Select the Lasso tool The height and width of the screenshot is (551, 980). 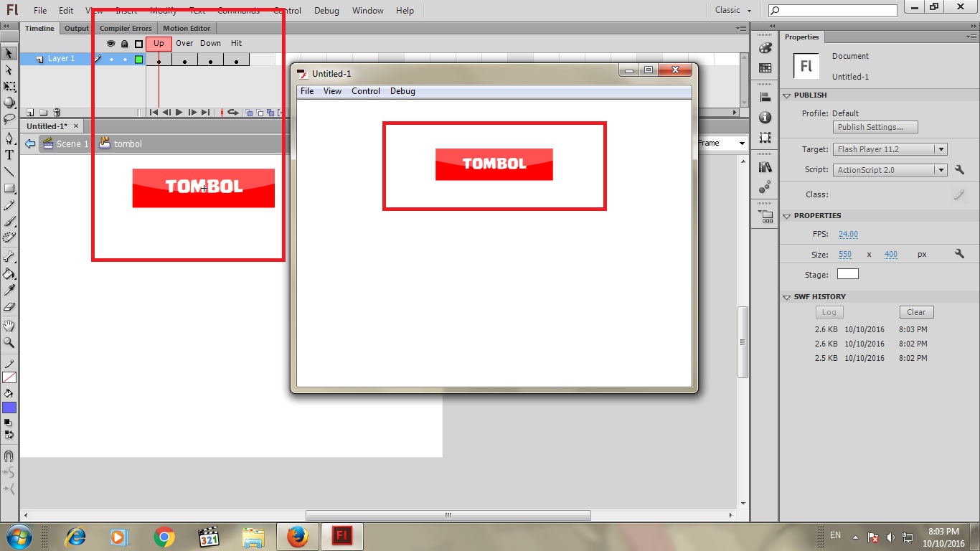[x=9, y=119]
